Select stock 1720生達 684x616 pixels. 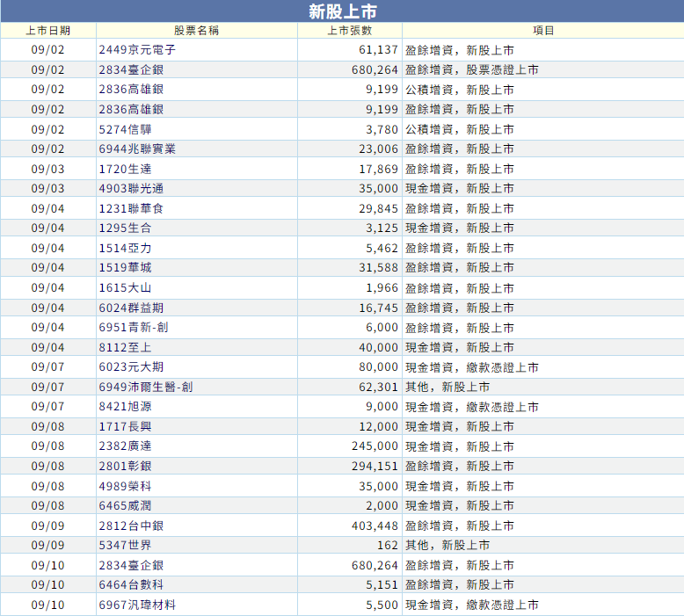click(125, 169)
